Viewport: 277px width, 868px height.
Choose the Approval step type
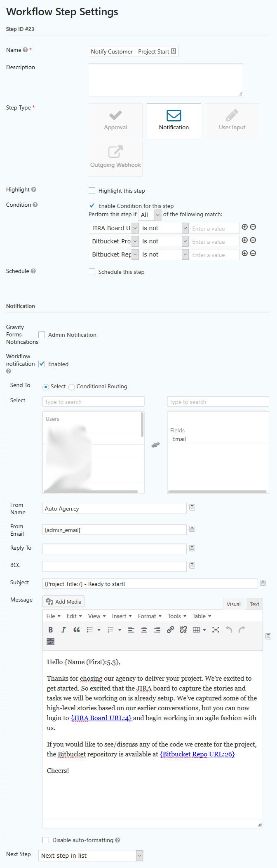(x=115, y=121)
